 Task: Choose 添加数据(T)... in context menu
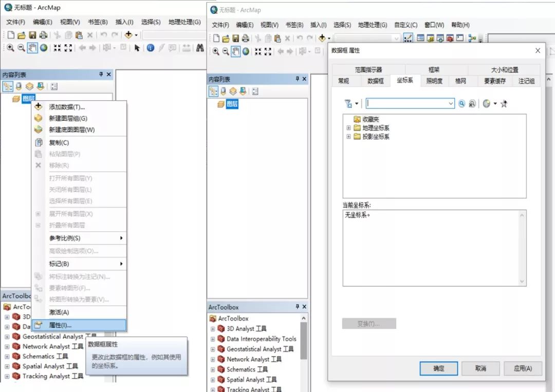pyautogui.click(x=79, y=107)
